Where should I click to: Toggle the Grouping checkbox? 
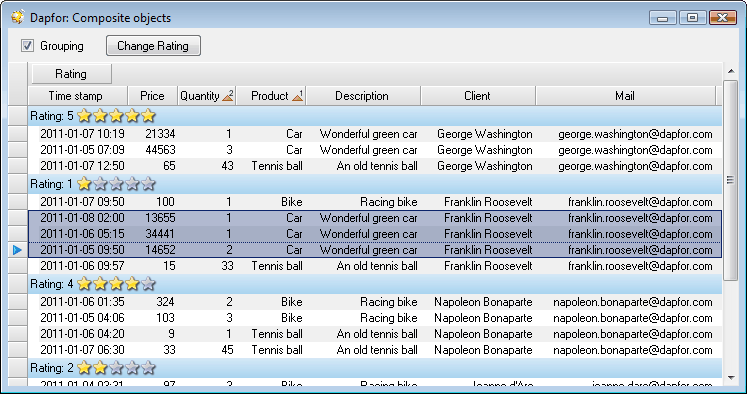point(27,46)
